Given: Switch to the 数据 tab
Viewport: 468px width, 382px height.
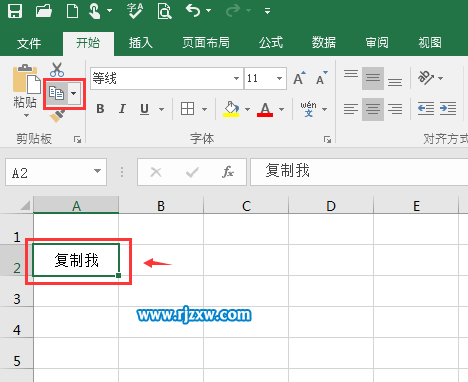Looking at the screenshot, I should click(323, 43).
